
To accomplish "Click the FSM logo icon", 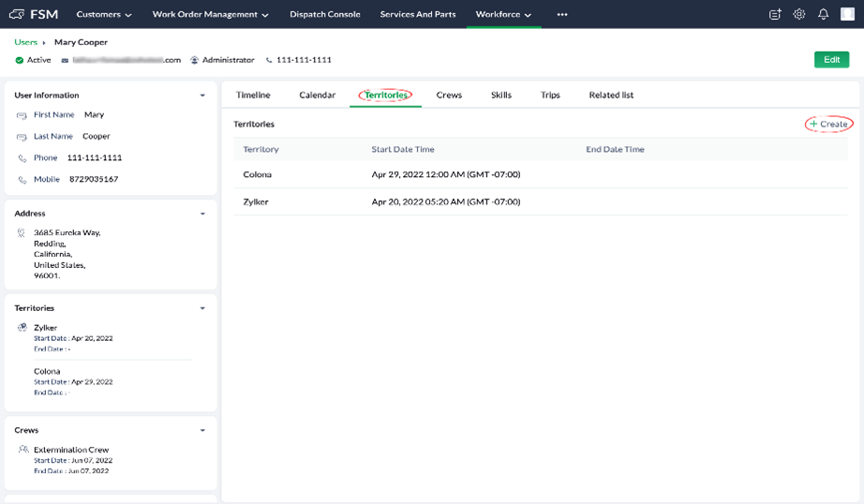I will coord(17,14).
